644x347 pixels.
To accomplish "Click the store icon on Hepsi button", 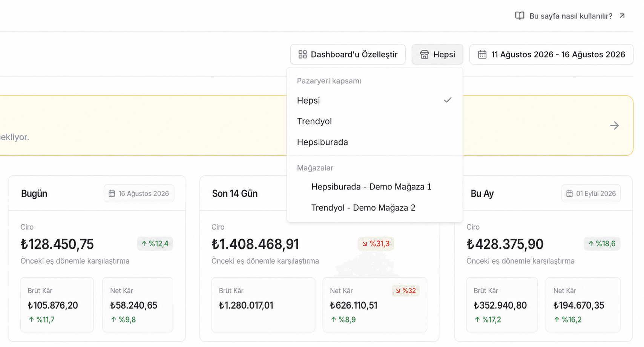I will tap(424, 55).
